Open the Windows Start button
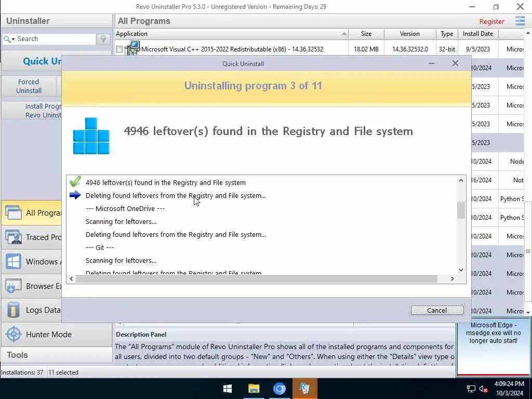The image size is (532, 399). click(x=228, y=389)
